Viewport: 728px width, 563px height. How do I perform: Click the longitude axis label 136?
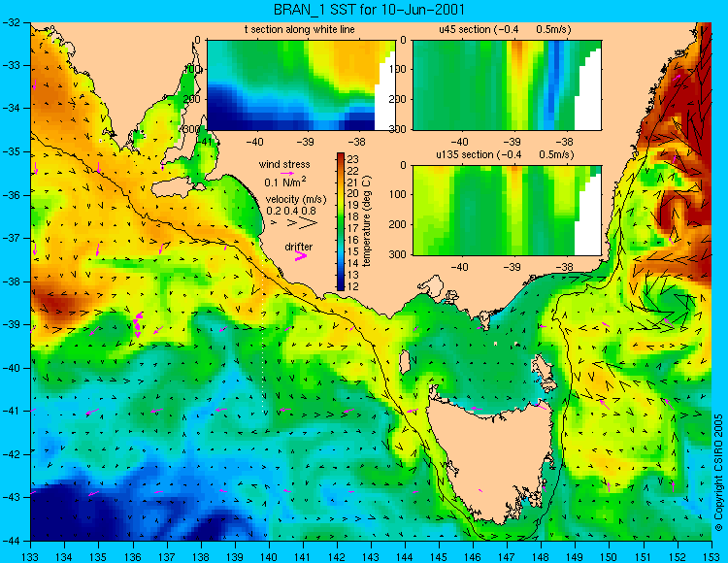click(x=132, y=557)
